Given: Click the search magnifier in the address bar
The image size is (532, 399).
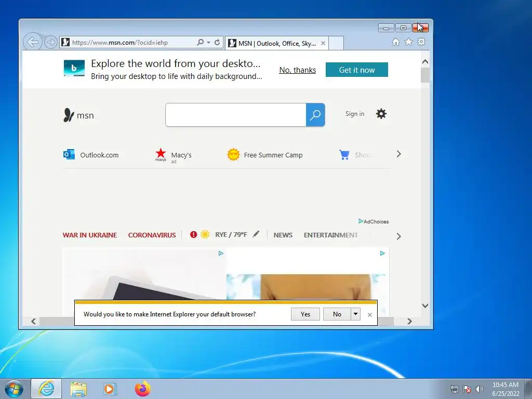Looking at the screenshot, I should (x=200, y=43).
